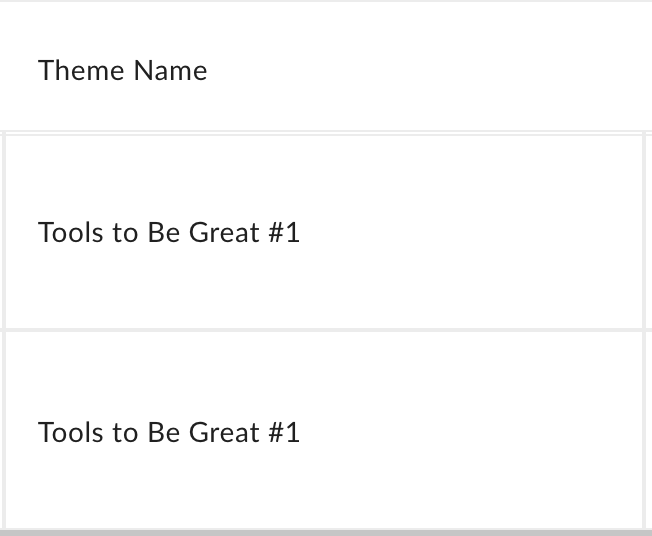Click the word "Theme" in the header

click(x=81, y=70)
